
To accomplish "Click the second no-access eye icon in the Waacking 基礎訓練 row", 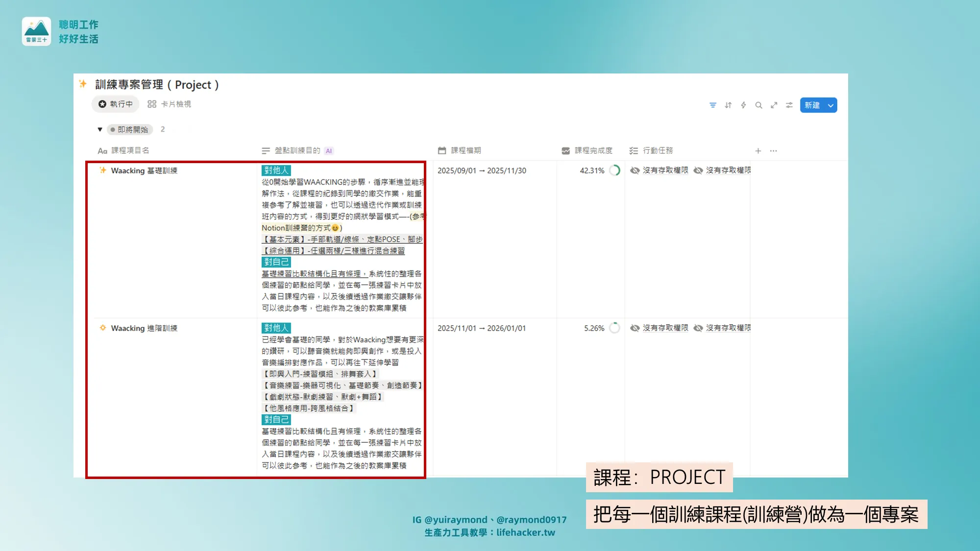I will tap(698, 170).
